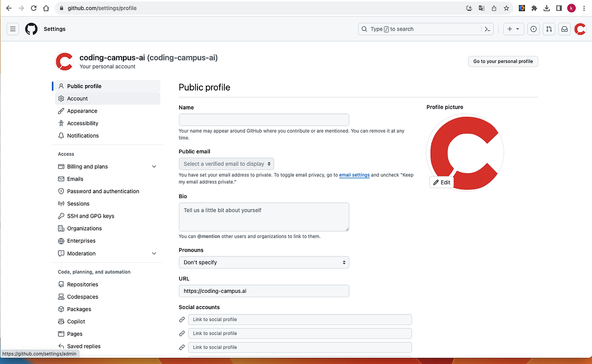Click into the Name input field

264,120
